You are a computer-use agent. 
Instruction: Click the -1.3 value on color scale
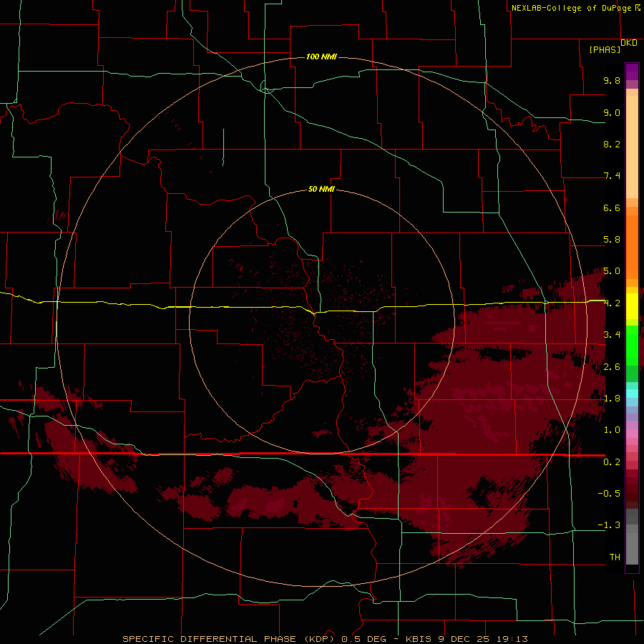pos(609,525)
